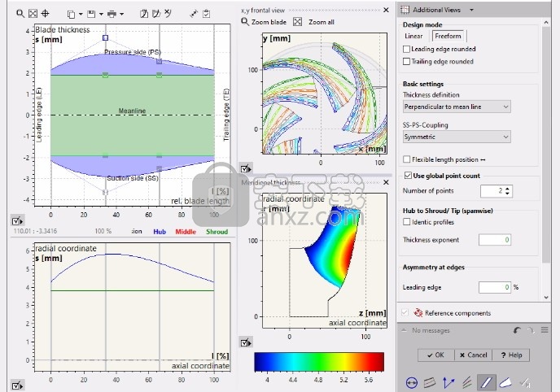560x392 pixels.
Task: Enable Leading edge rounded checkbox
Action: pyautogui.click(x=406, y=49)
